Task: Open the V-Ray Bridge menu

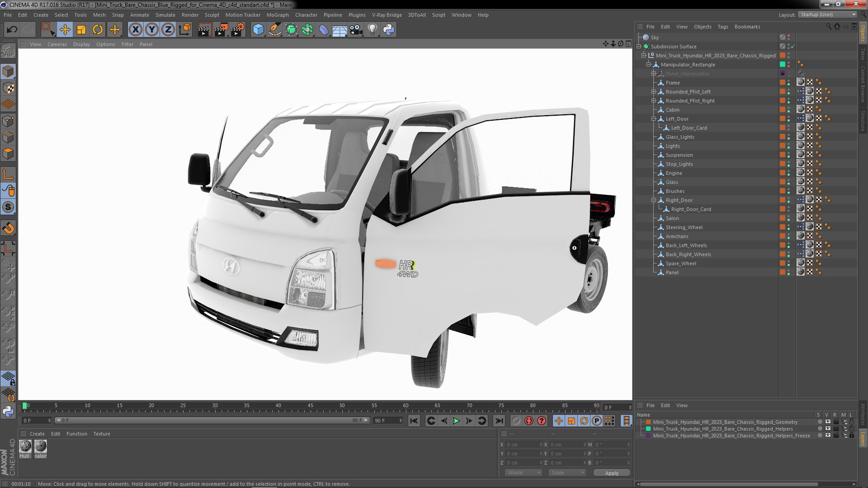Action: tap(387, 15)
